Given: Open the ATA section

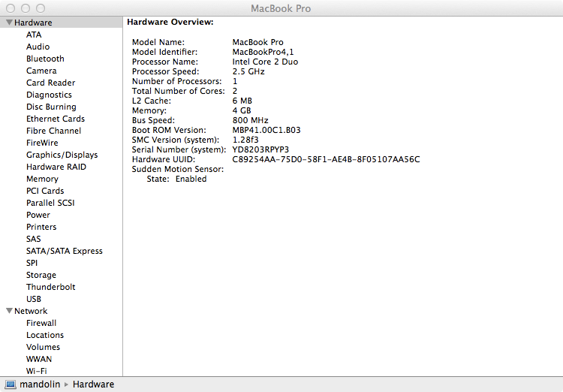Looking at the screenshot, I should (x=34, y=35).
